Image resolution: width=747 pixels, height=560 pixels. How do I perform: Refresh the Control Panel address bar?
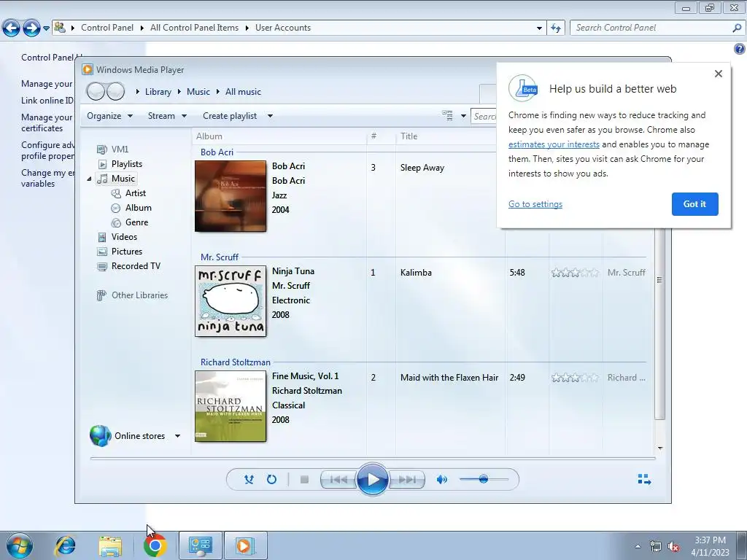(555, 28)
